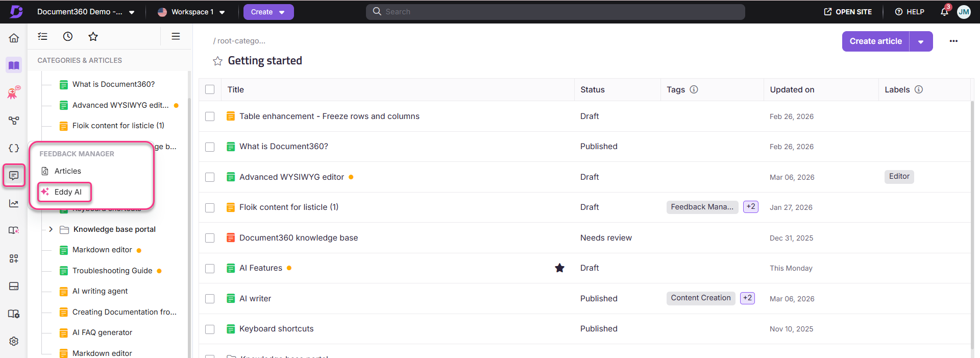Show Tags column info icon
This screenshot has width=980, height=358.
pos(694,89)
